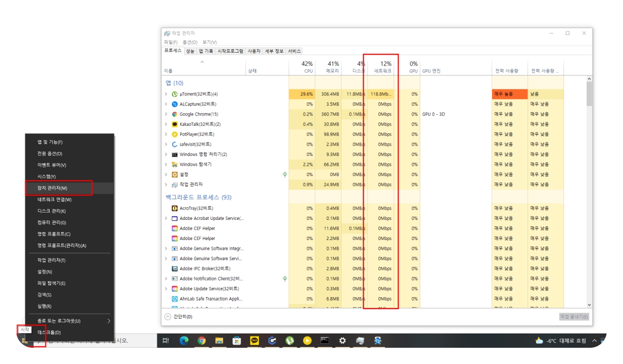Screen dimensions: 623x364
Task: Open PotPlayer from the taskbar
Action: coord(307,340)
